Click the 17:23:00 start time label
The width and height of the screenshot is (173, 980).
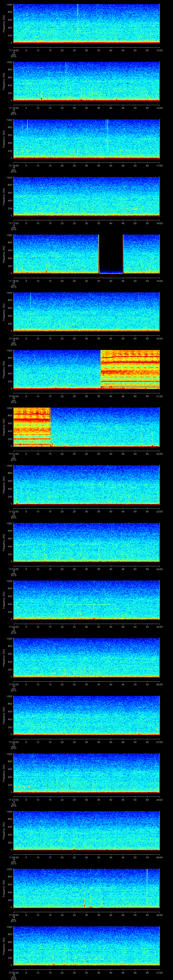tap(13, 569)
